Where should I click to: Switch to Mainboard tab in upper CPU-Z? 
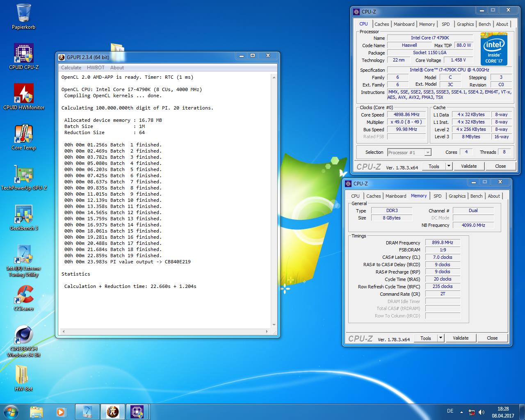click(x=404, y=24)
